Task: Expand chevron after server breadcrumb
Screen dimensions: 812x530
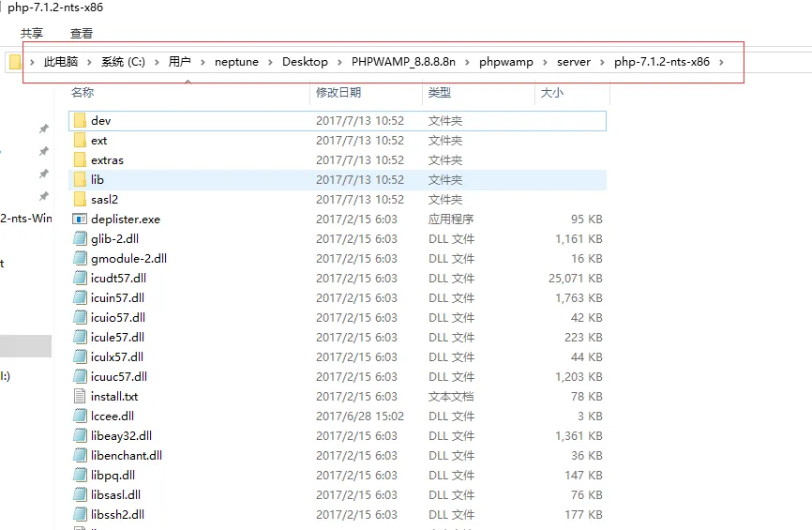Action: [602, 62]
